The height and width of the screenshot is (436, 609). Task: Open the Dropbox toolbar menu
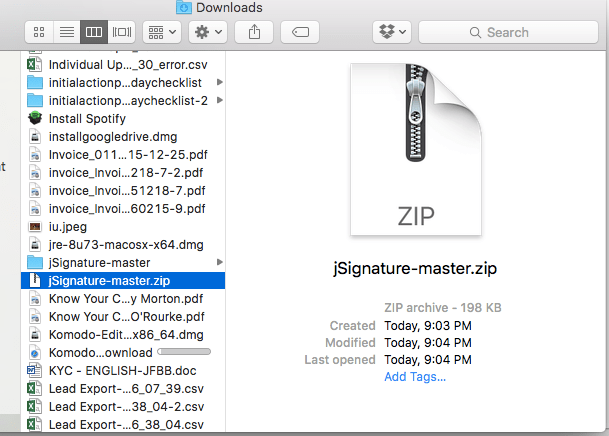pos(392,32)
